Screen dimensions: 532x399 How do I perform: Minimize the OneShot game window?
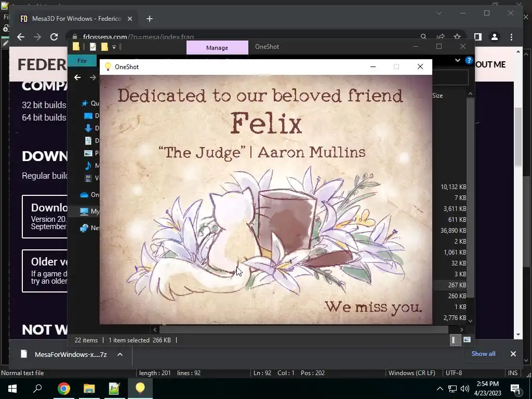373,67
